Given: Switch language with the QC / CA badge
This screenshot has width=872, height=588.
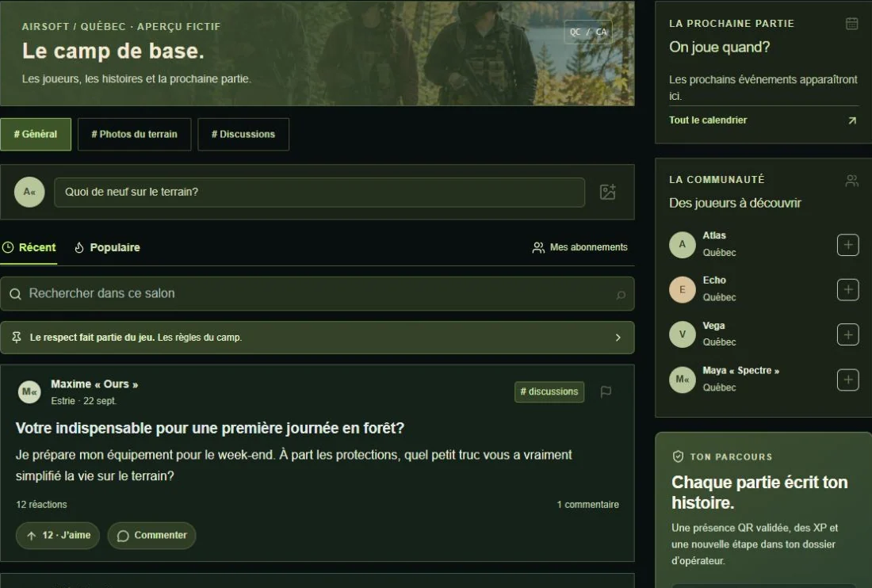Looking at the screenshot, I should point(588,32).
